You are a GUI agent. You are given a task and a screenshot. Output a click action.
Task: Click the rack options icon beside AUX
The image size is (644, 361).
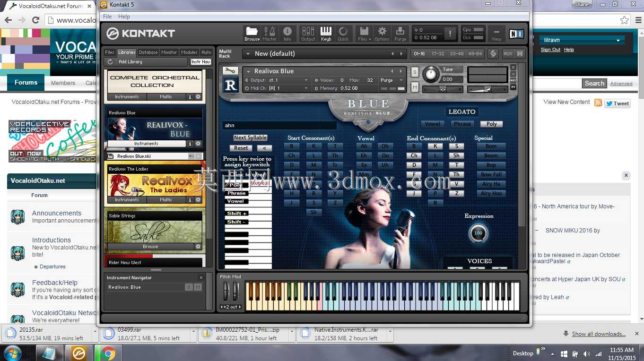click(493, 53)
